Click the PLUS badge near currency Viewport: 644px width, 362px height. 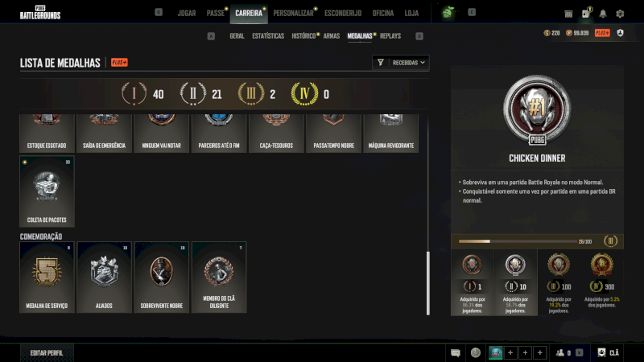point(602,33)
